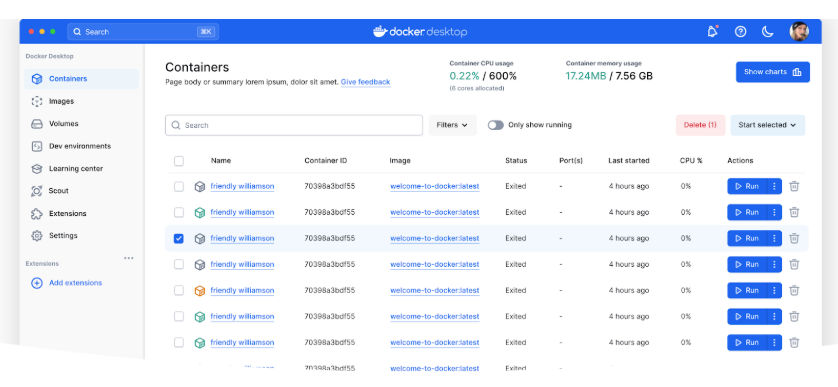Open the Give feedback link
The width and height of the screenshot is (838, 387).
click(366, 82)
